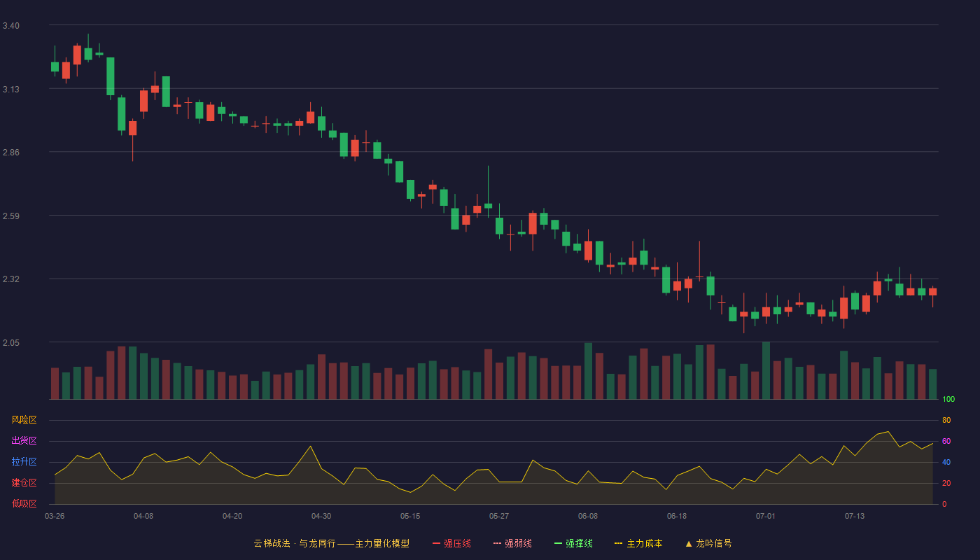
Task: Click the tallest volume bar above 06-08
Action: pyautogui.click(x=588, y=371)
